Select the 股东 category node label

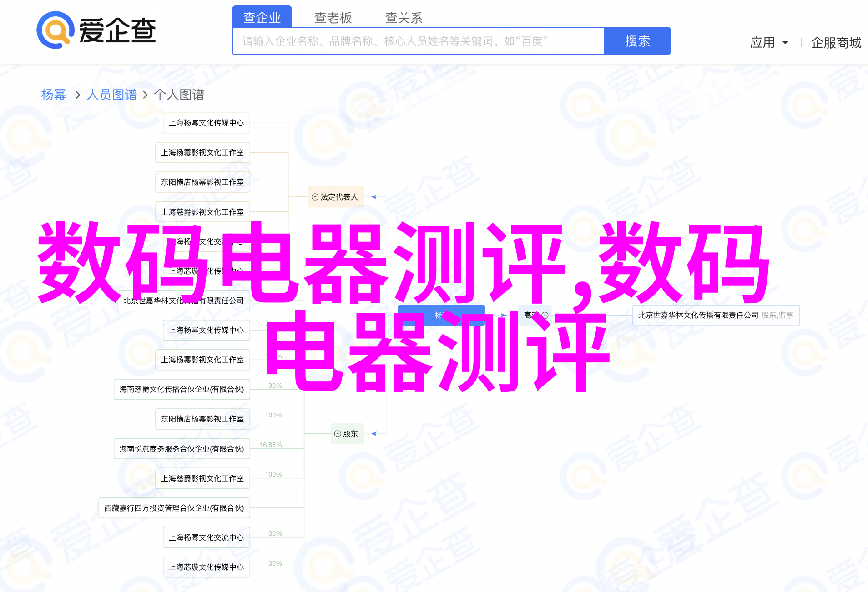tap(350, 434)
